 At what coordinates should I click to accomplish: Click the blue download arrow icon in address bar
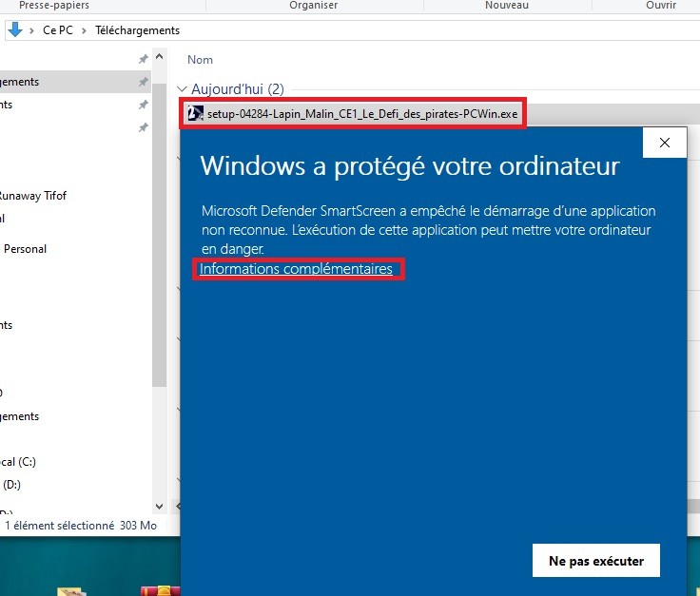[x=15, y=29]
